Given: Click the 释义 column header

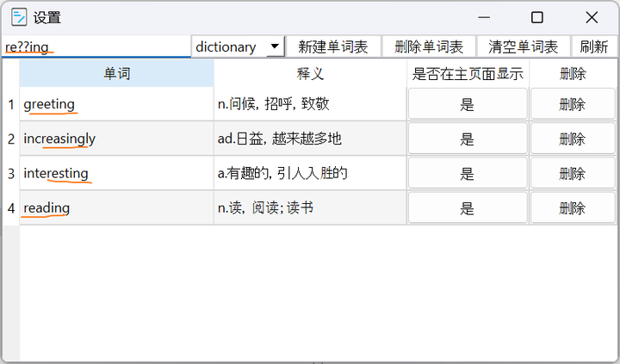Looking at the screenshot, I should (x=310, y=74).
